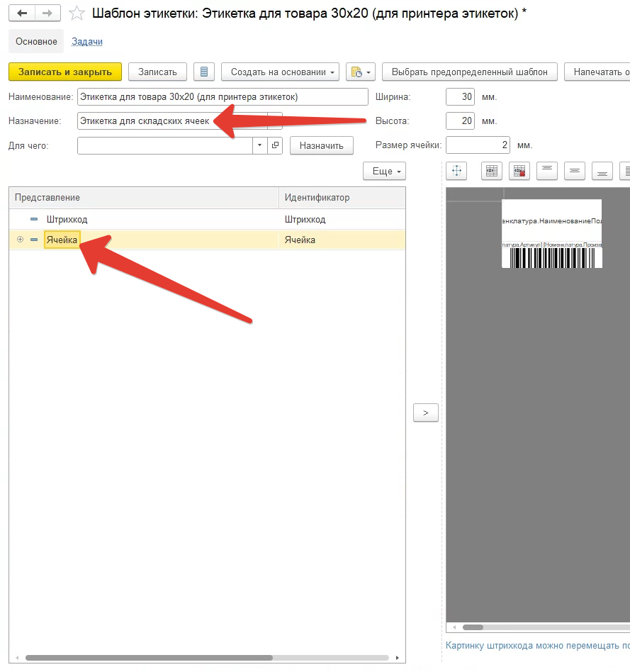Click the delete barcode image icon with red X
630x672 pixels.
coord(519,170)
